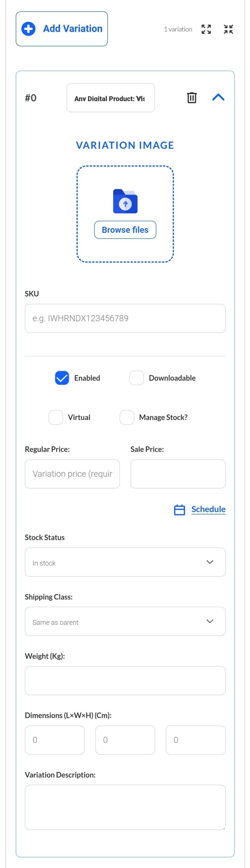Toggle the Manage Stock checkbox
The height and width of the screenshot is (868, 250).
tap(127, 417)
